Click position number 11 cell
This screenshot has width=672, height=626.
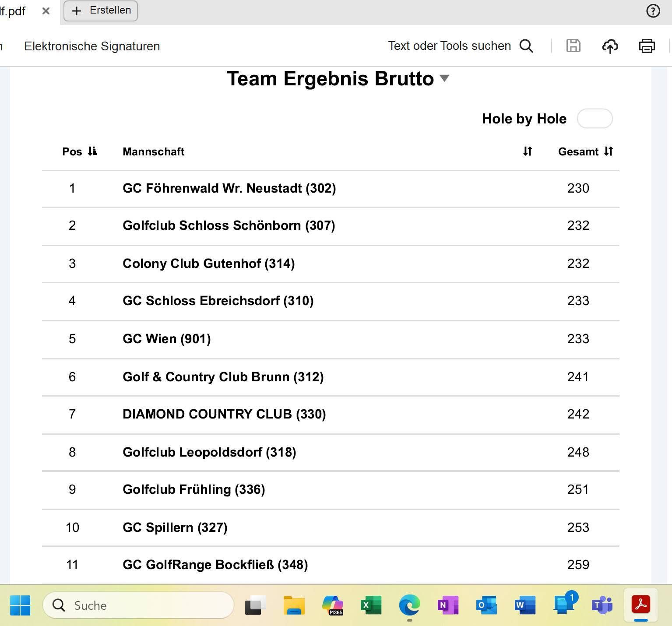click(72, 565)
